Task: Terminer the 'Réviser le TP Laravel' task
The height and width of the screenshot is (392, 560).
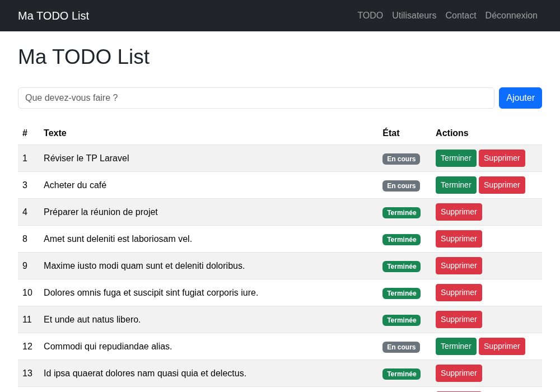Action: pos(456,158)
